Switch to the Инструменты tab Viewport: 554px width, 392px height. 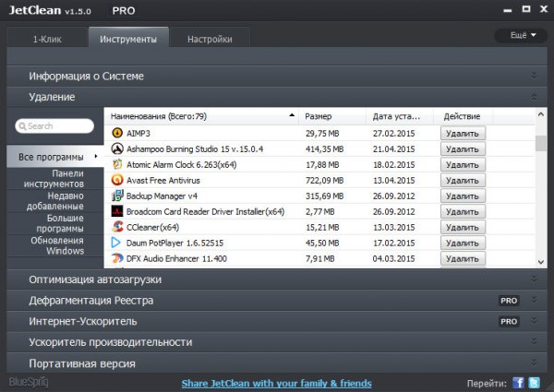[128, 38]
